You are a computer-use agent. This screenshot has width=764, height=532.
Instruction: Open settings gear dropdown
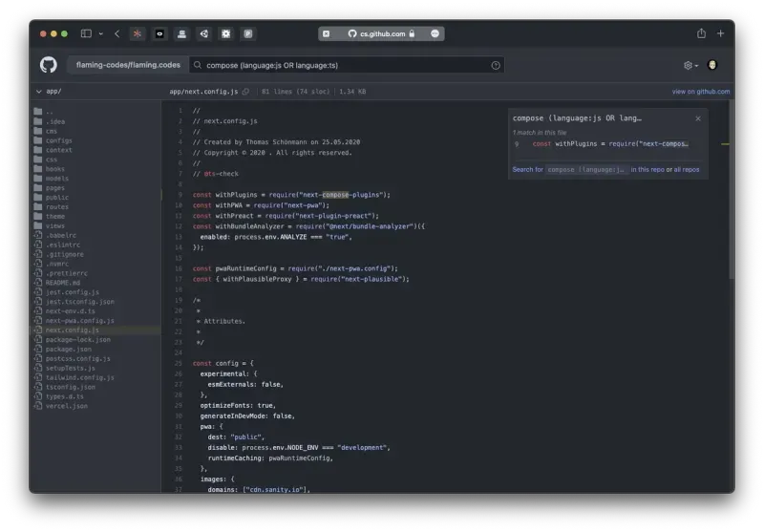point(690,65)
